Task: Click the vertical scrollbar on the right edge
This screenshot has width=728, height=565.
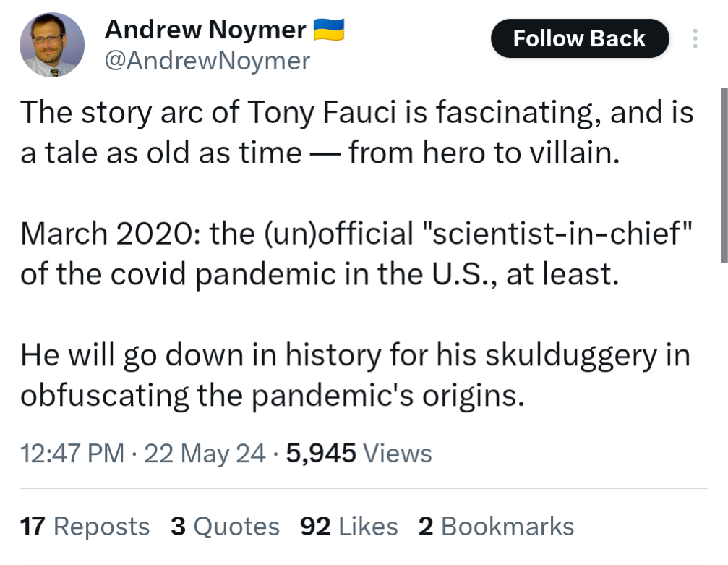Action: coord(724,174)
